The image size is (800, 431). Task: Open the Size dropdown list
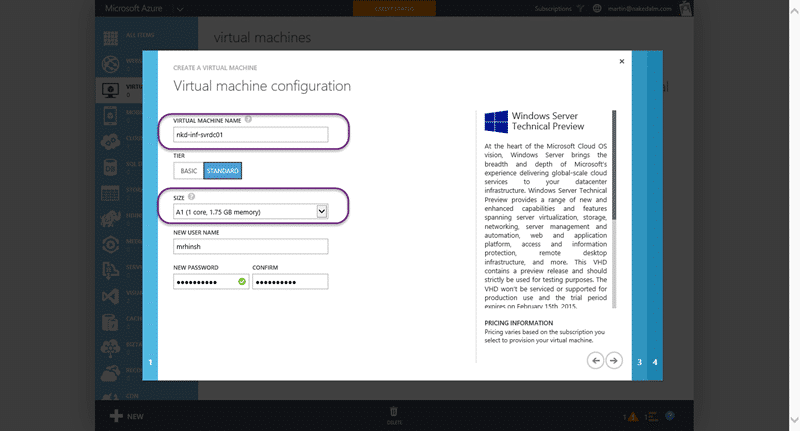point(251,212)
